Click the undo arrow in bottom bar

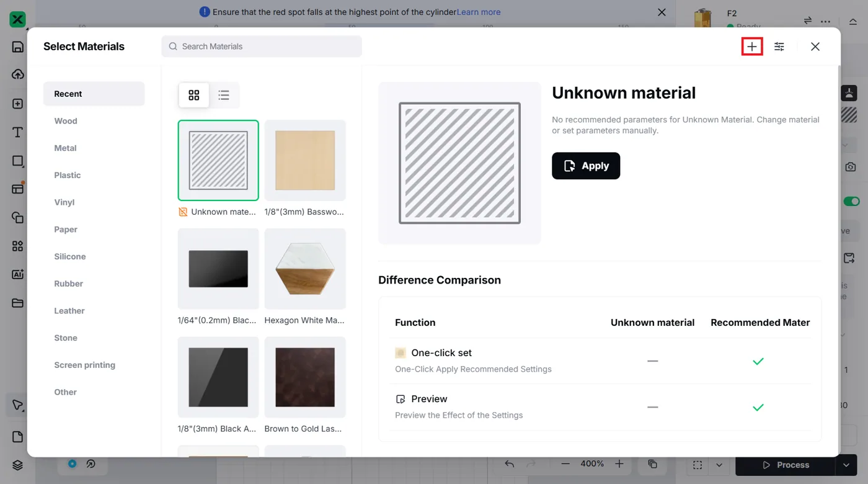pos(509,464)
